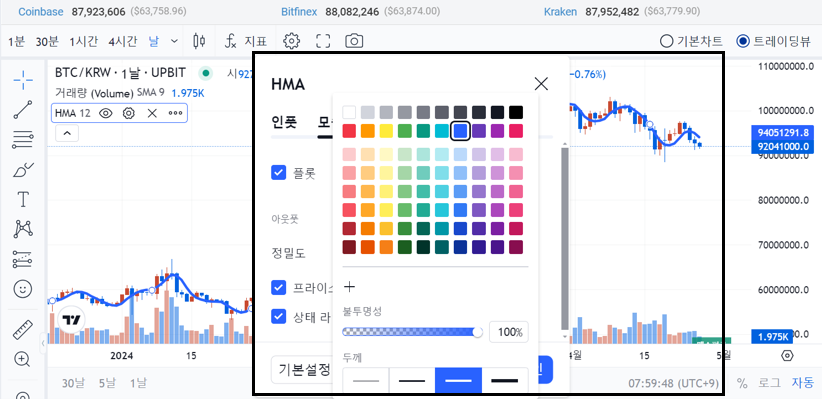The width and height of the screenshot is (822, 399).
Task: Set date range to 1날
Action: coord(138,383)
